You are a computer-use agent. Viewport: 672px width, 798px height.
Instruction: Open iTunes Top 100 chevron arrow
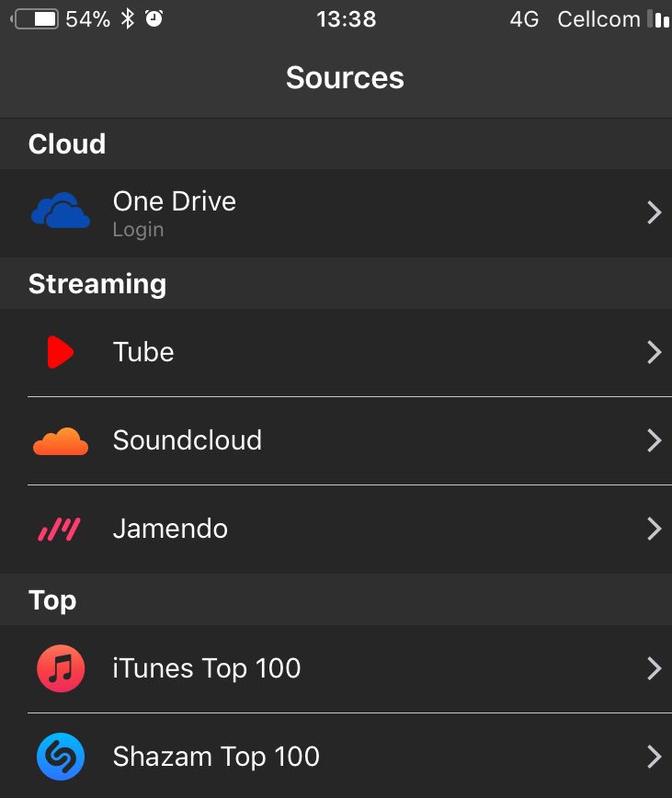[655, 668]
